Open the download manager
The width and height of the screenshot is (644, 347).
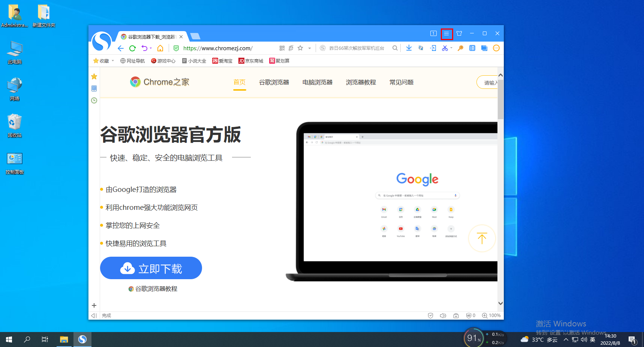[409, 48]
